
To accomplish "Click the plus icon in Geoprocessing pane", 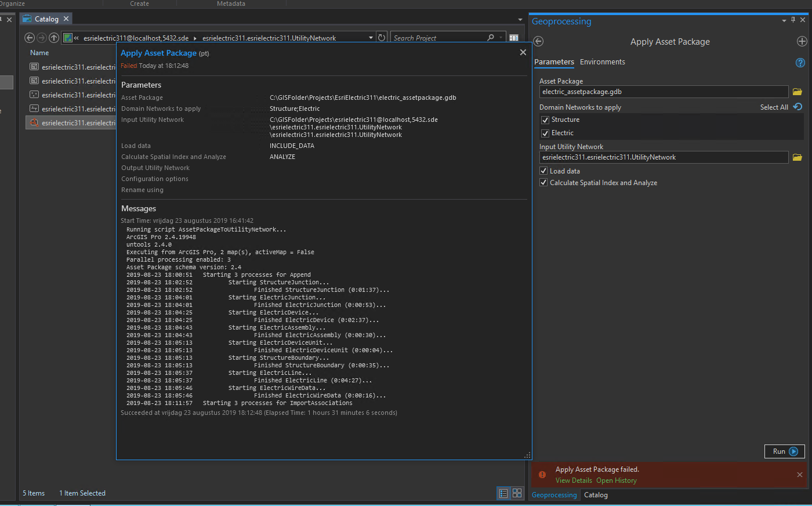I will pos(802,41).
